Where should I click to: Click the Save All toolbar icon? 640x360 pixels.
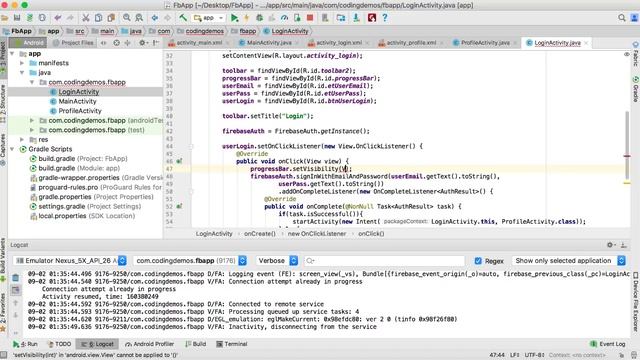click(x=17, y=18)
